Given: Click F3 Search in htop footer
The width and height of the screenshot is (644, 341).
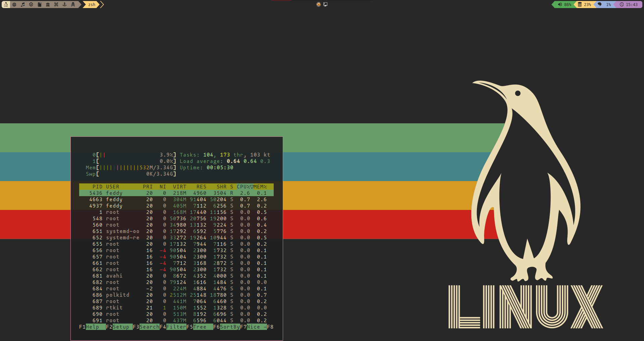Looking at the screenshot, I should tap(146, 327).
